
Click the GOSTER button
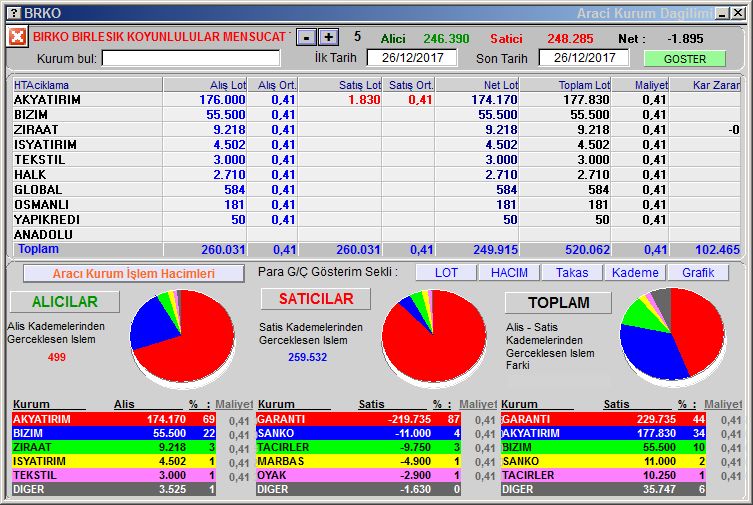[685, 59]
